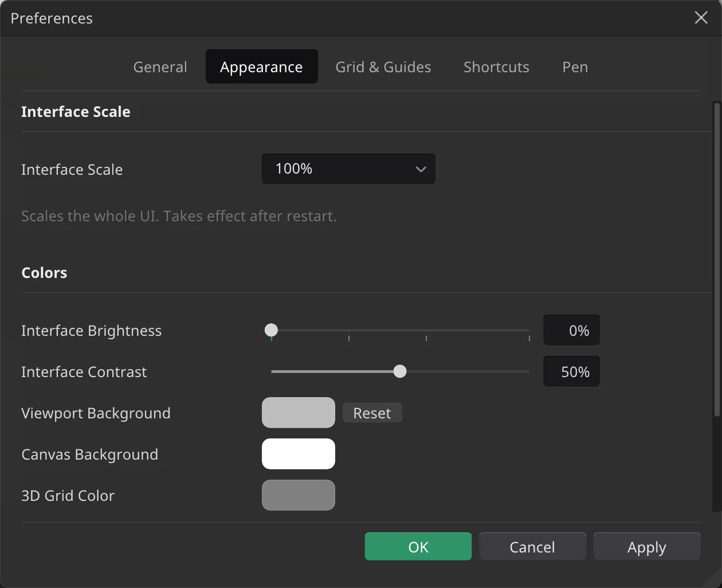Reset the Viewport Background color

(x=372, y=413)
